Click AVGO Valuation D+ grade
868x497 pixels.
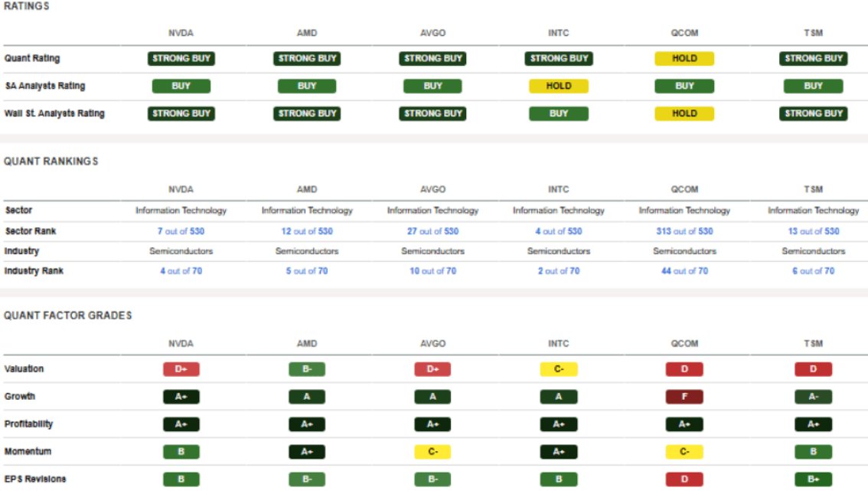click(433, 369)
